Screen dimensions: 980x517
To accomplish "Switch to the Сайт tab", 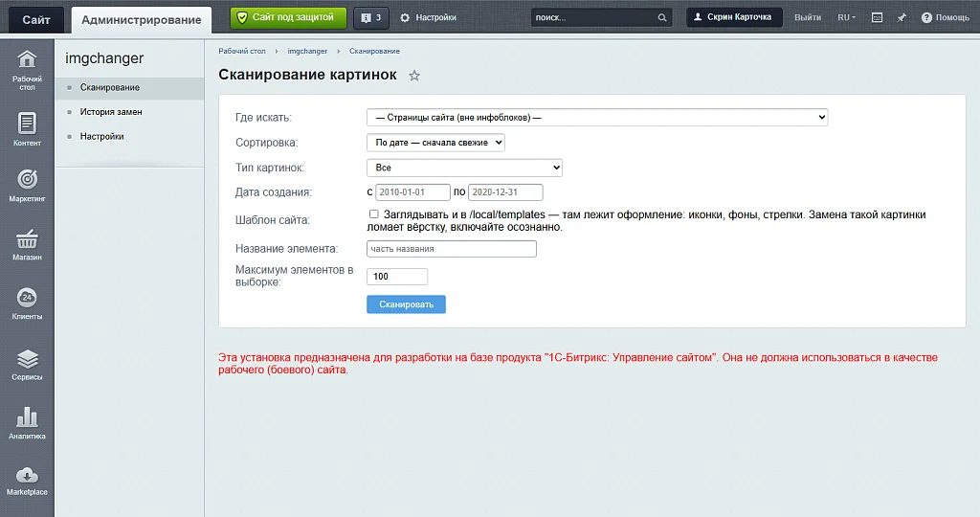I will pyautogui.click(x=36, y=20).
